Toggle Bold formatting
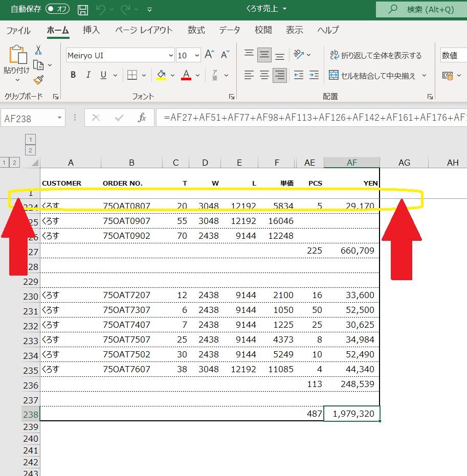Viewport: 467px width, 476px height. [x=73, y=75]
